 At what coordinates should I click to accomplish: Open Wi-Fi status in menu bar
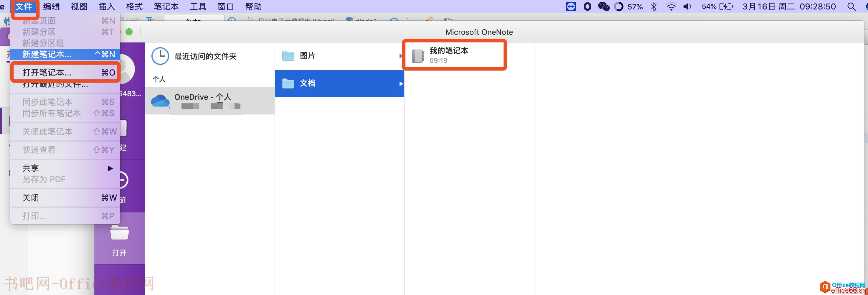pyautogui.click(x=671, y=6)
